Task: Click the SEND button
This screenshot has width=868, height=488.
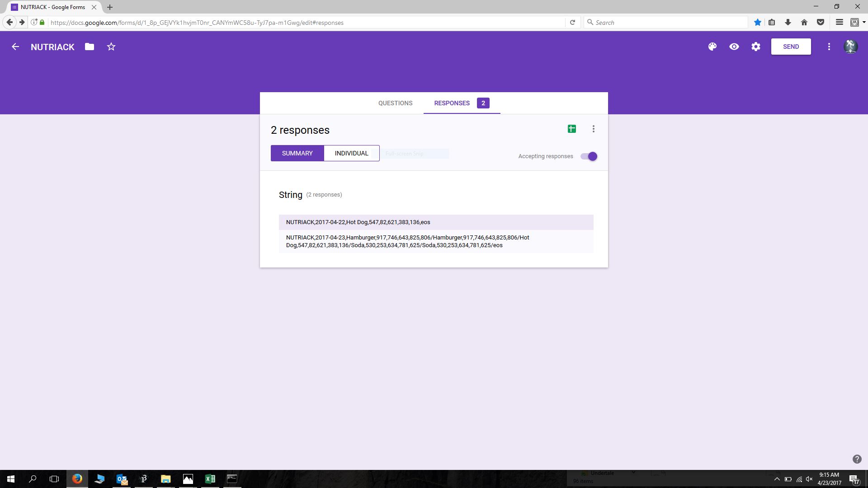Action: [x=791, y=47]
